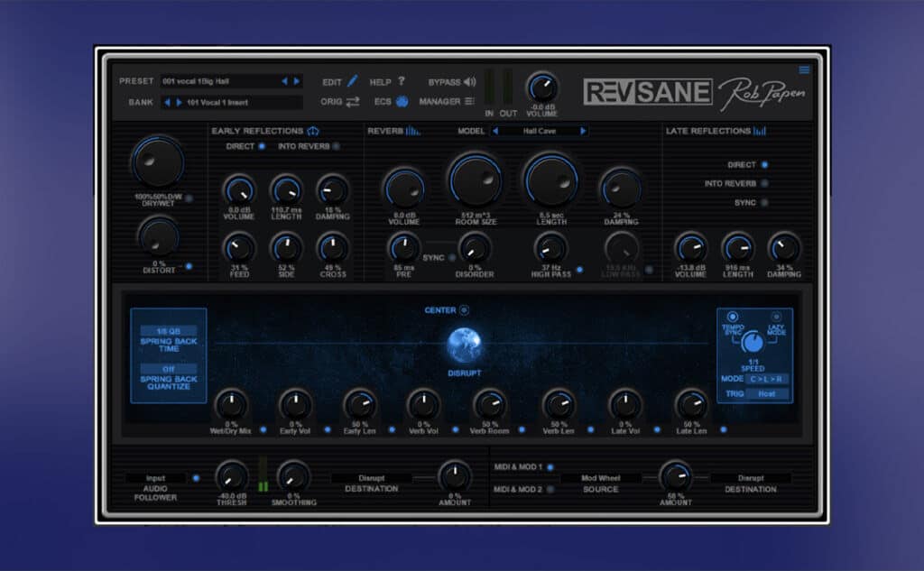Open the hamburger menu in the top-right corner
The width and height of the screenshot is (924, 571).
804,69
